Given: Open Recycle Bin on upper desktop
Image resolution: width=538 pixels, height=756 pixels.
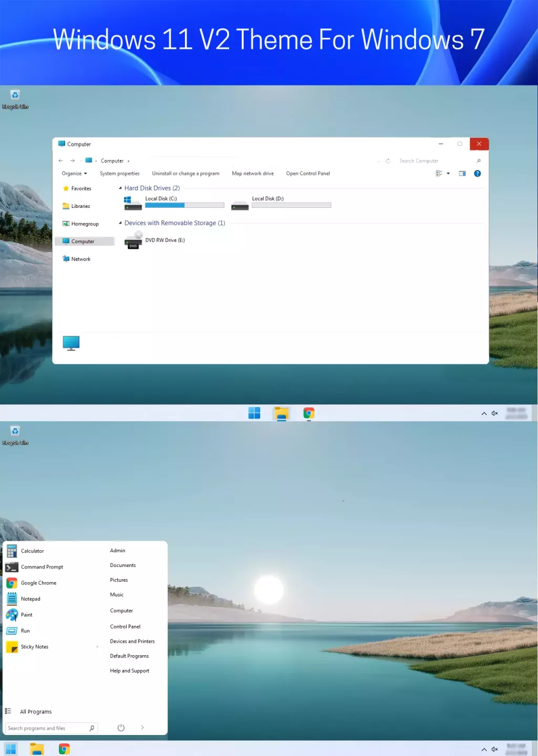Looking at the screenshot, I should 15,99.
